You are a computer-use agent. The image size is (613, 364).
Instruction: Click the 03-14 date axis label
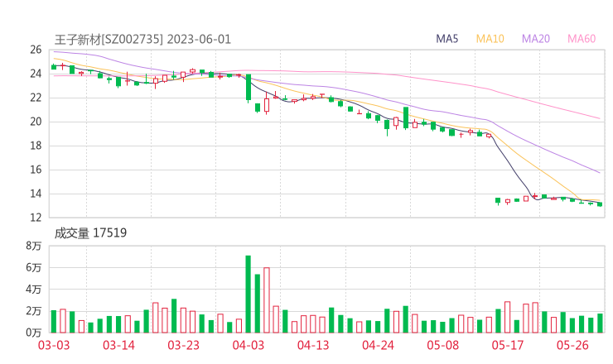tap(118, 345)
